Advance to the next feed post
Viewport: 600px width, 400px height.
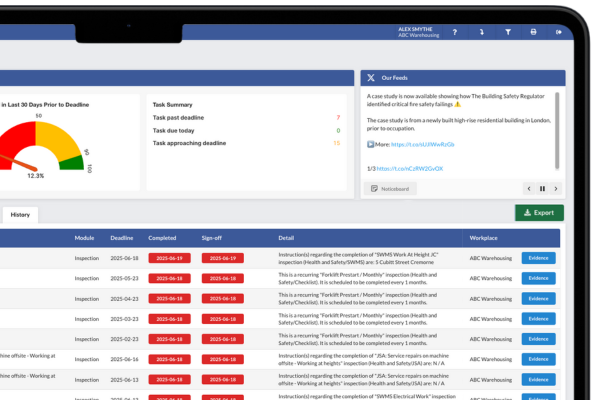(556, 188)
